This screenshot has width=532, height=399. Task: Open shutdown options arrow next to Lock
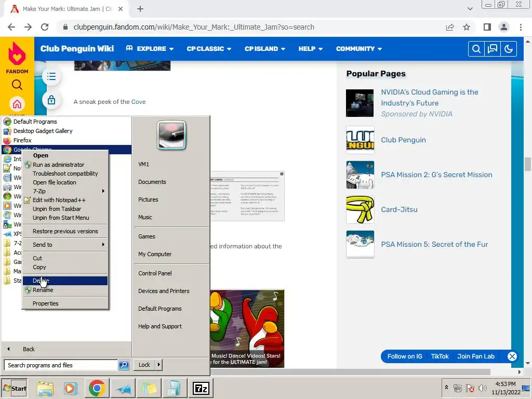point(159,365)
